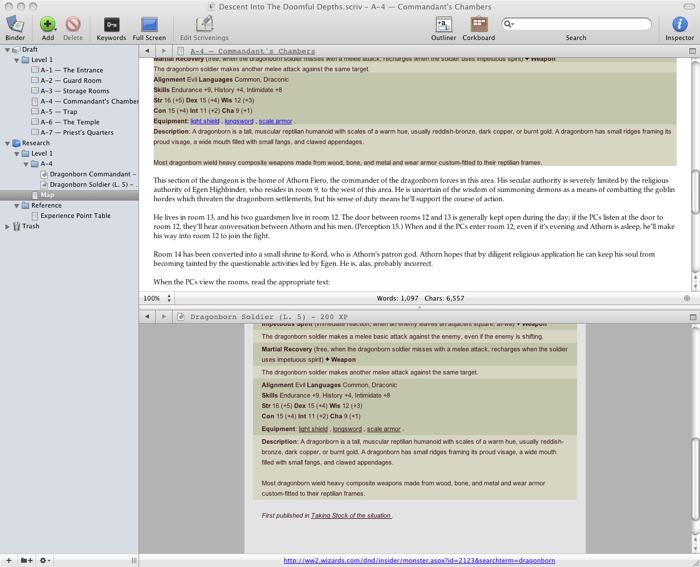Collapse the A-4 research folder
Screen dimensions: 700x567
click(26, 164)
